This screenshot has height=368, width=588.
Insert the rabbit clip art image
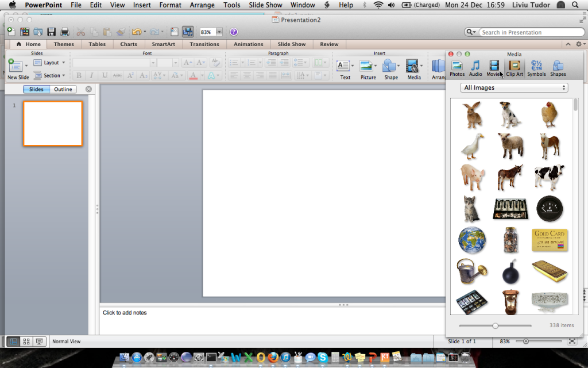[x=473, y=114]
